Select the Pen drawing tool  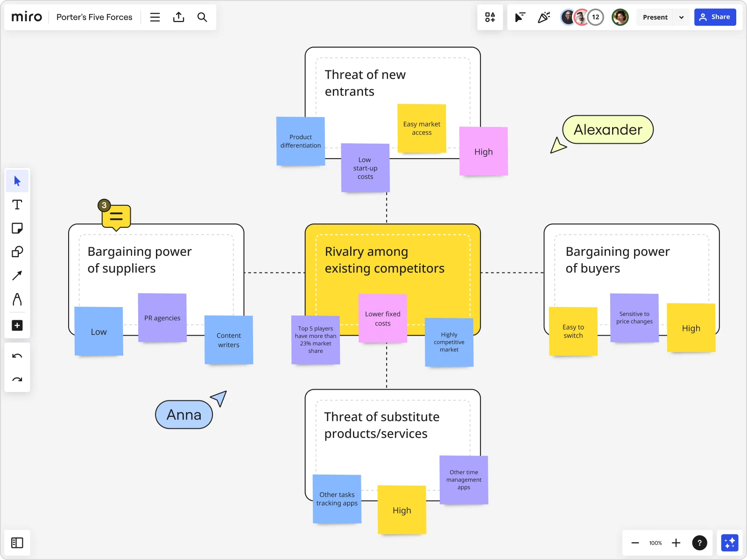point(17,300)
